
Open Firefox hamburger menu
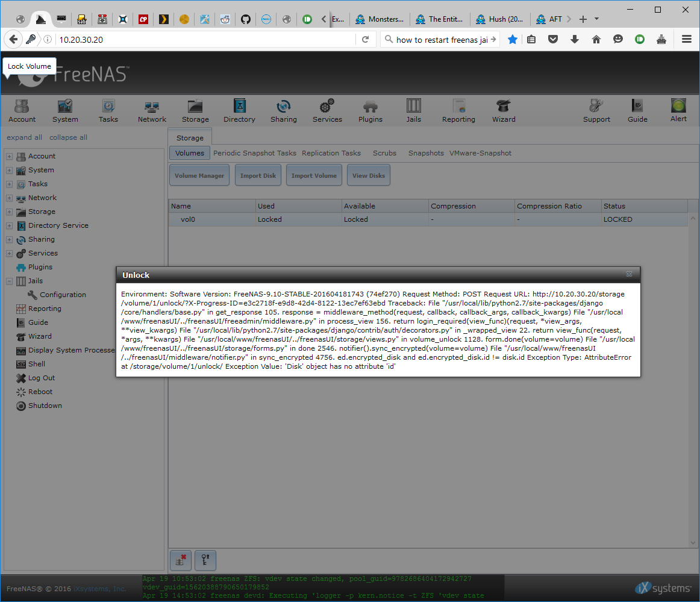tap(687, 39)
